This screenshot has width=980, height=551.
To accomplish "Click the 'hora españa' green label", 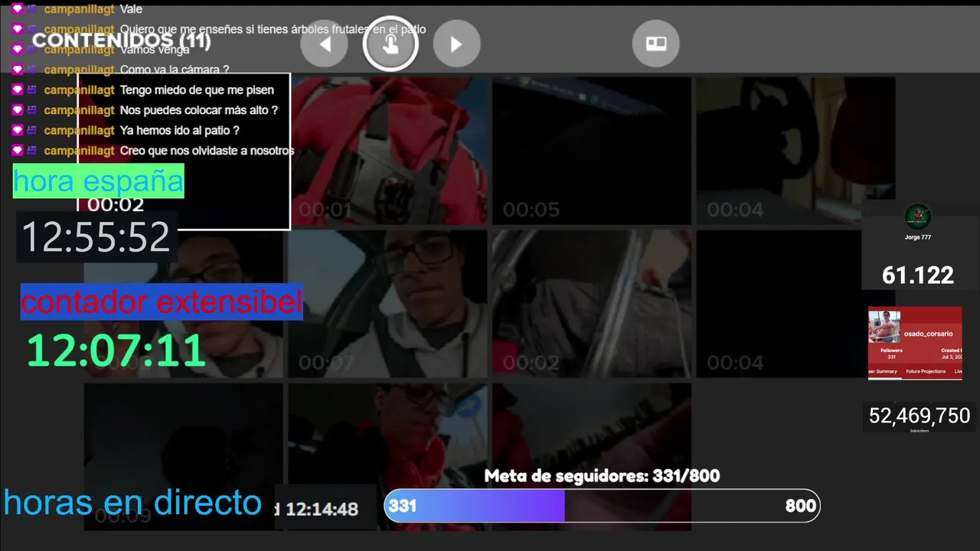I will pyautogui.click(x=99, y=181).
